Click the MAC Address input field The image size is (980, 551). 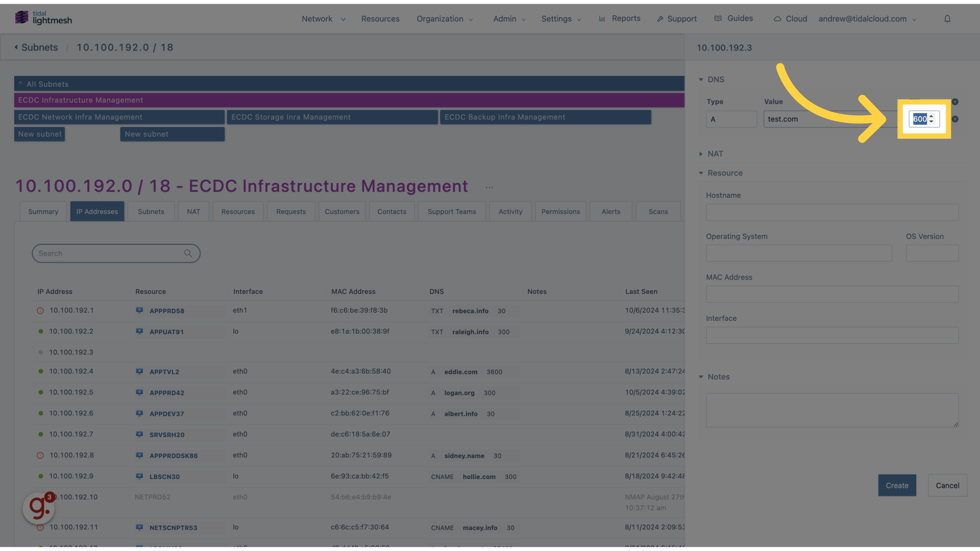click(x=832, y=294)
